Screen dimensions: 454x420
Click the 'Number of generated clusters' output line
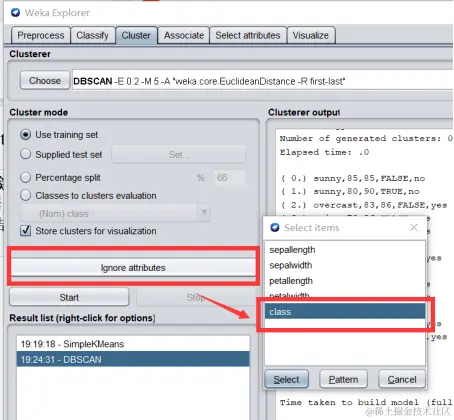click(x=366, y=138)
